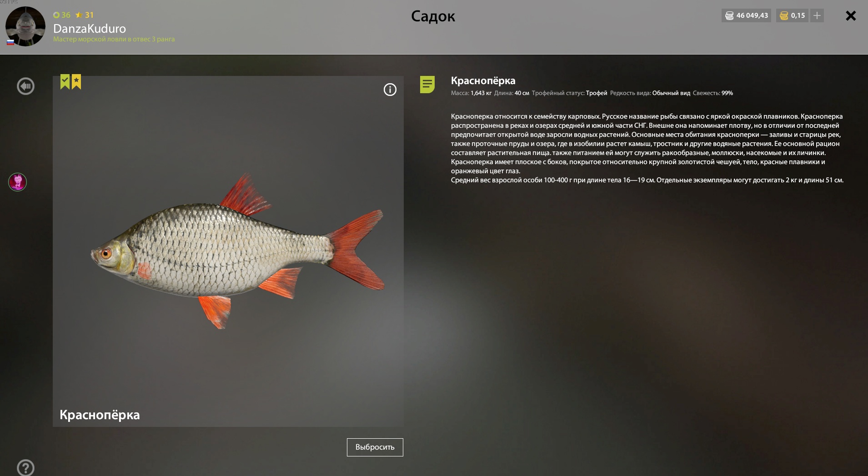Open DanzaKuduro player profile name
The image size is (868, 476).
(90, 28)
